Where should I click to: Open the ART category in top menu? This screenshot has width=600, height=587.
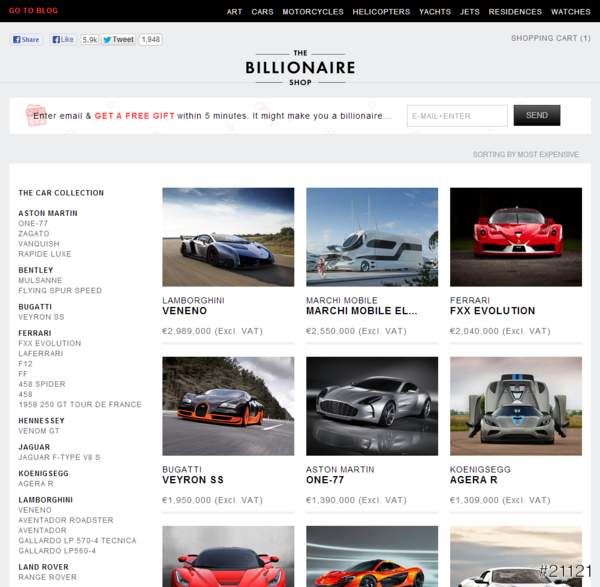234,11
